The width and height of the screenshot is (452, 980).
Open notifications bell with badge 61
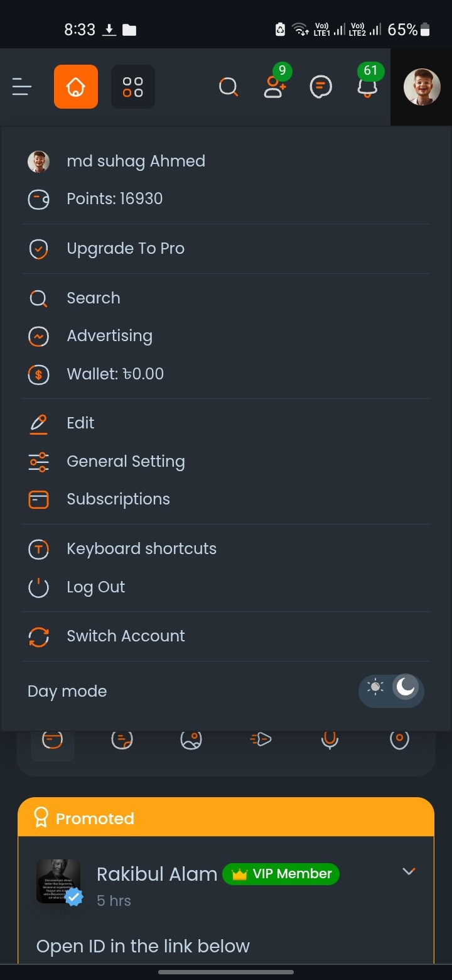(x=367, y=87)
